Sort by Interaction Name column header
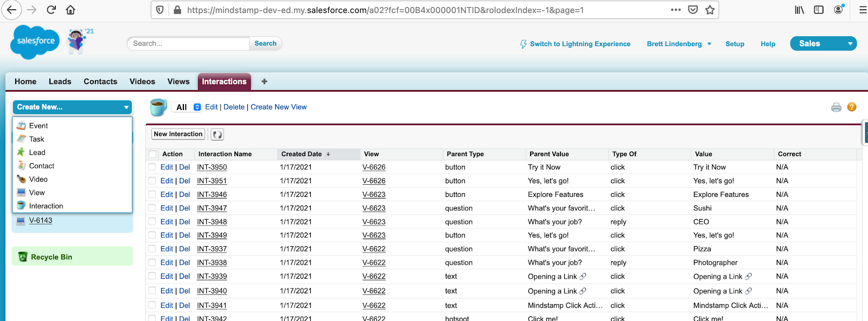The height and width of the screenshot is (321, 868). click(225, 154)
